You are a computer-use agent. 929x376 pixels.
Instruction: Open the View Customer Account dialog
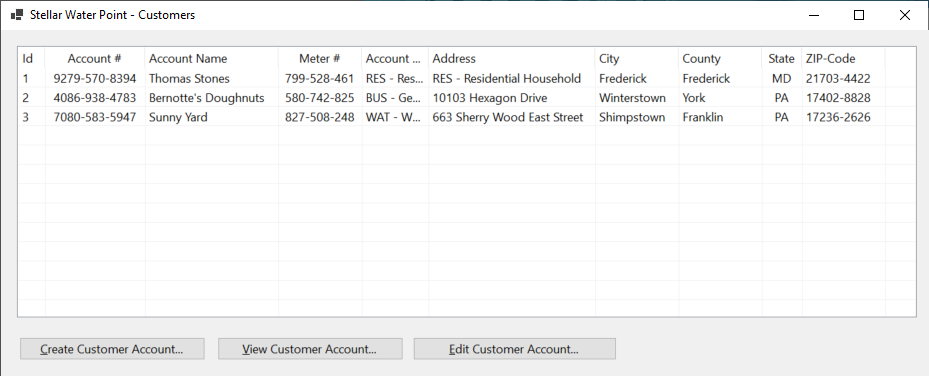point(310,349)
